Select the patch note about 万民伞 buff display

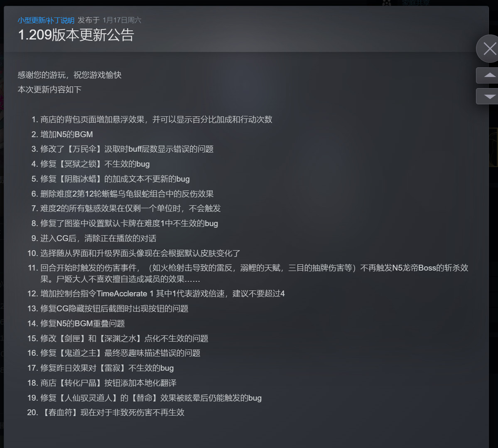[127, 149]
